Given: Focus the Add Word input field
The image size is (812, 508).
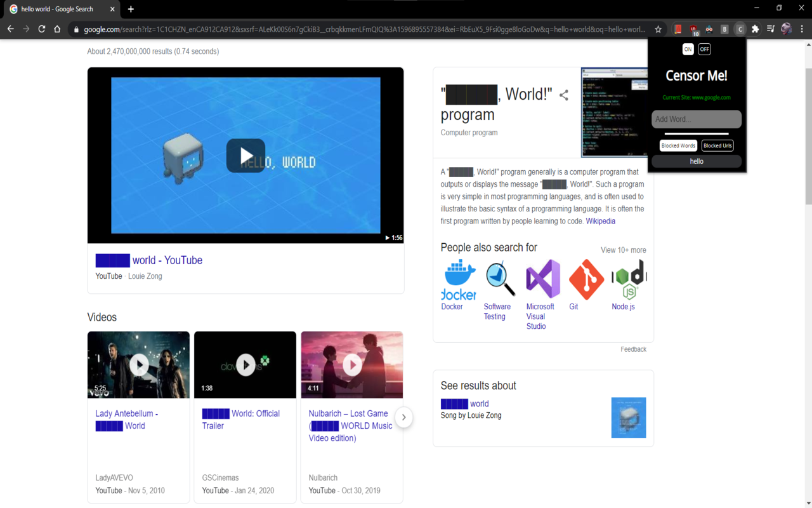Looking at the screenshot, I should tap(697, 119).
